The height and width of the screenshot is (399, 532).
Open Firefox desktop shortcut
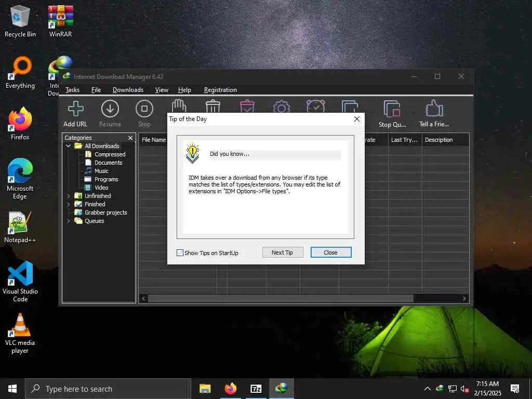pyautogui.click(x=20, y=124)
